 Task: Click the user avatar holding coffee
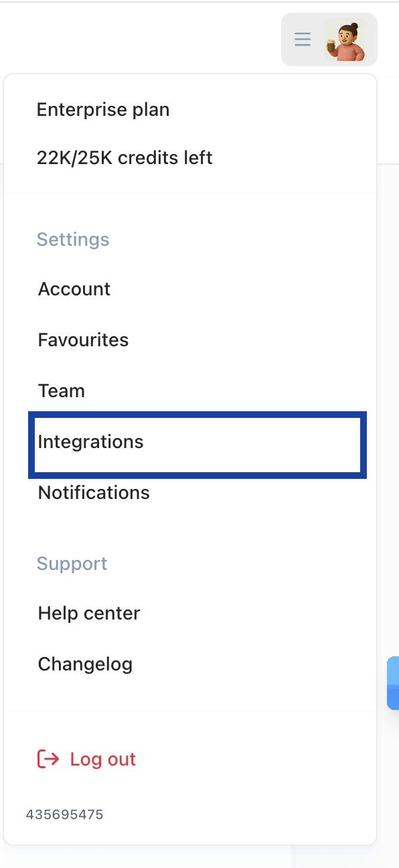click(346, 40)
